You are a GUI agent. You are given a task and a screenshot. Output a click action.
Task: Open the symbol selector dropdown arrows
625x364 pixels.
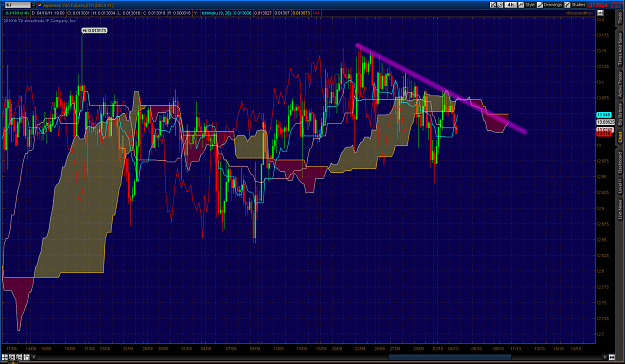[x=33, y=5]
